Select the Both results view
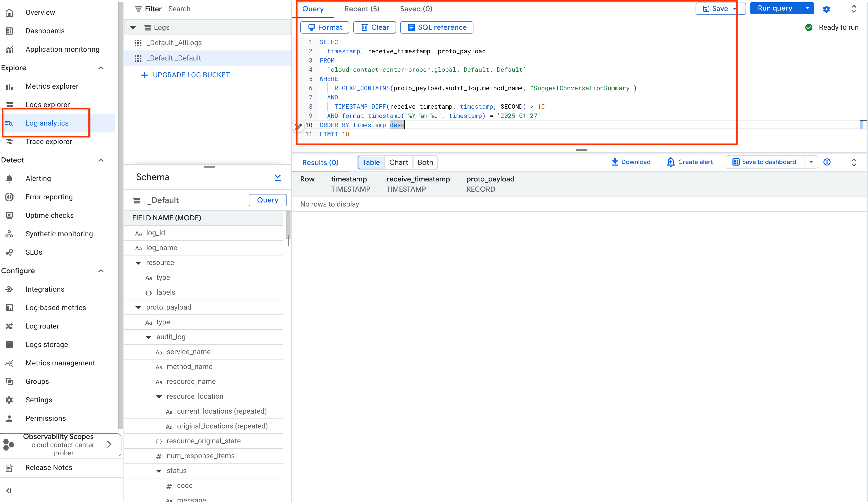This screenshot has width=868, height=502. point(425,162)
